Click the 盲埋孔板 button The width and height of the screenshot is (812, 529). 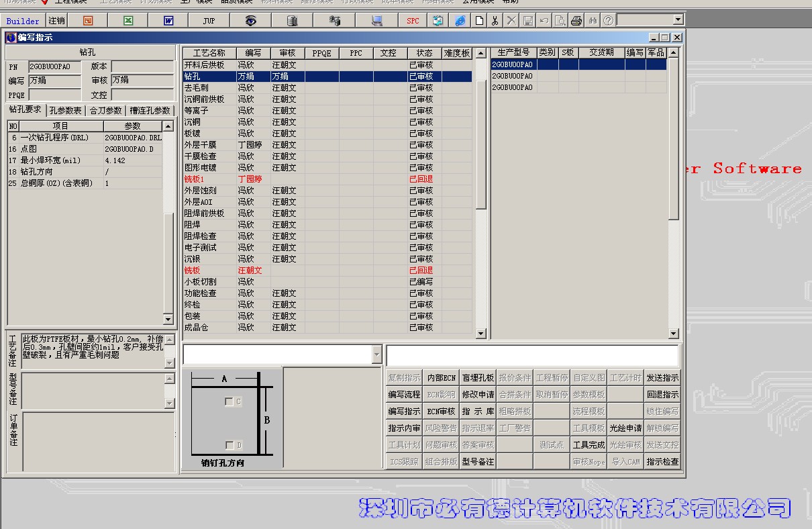tap(478, 378)
